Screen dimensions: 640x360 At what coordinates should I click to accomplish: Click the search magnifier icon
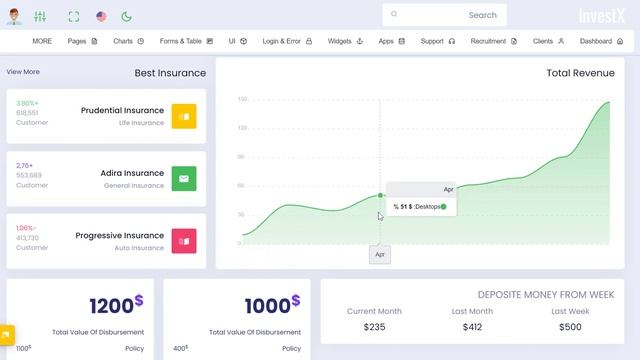[394, 14]
